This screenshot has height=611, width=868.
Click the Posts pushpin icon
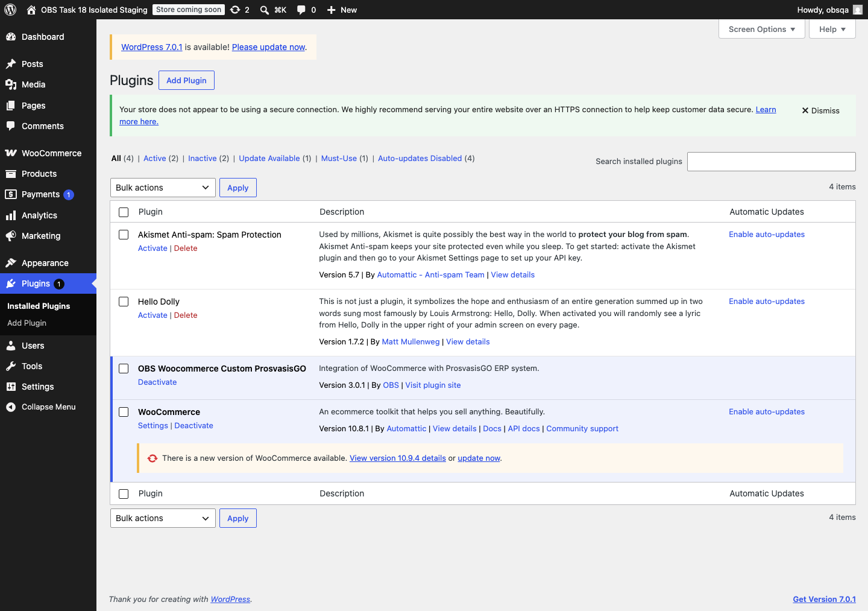[x=11, y=64]
